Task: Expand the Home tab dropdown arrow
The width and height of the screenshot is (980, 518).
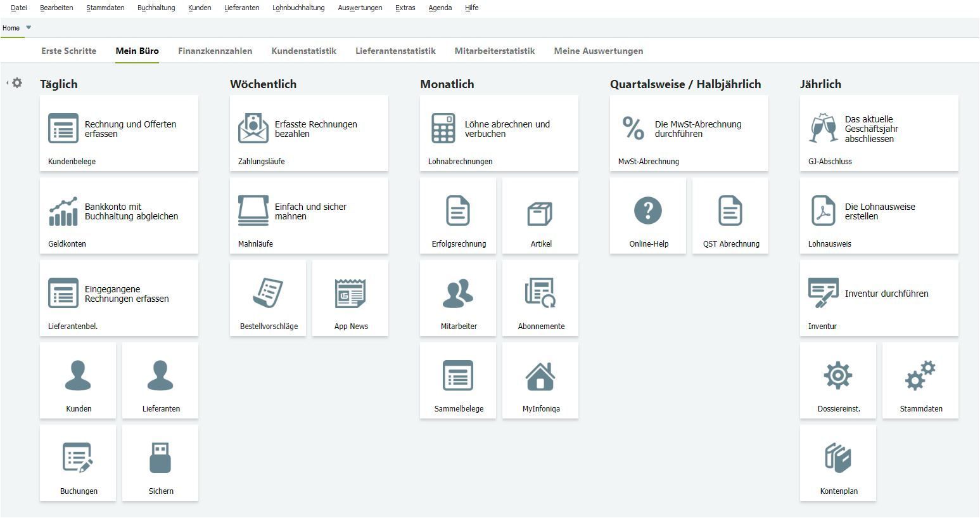Action: tap(28, 28)
